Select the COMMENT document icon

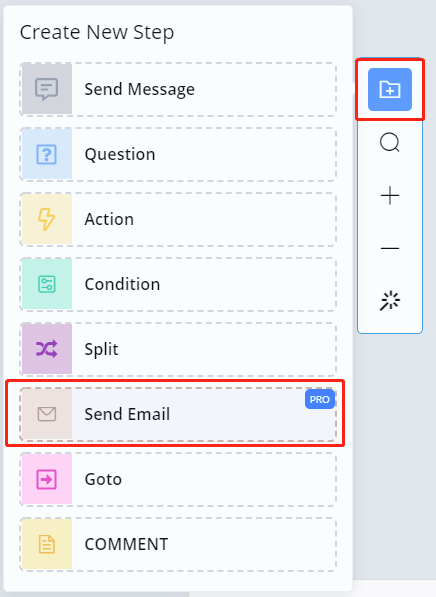(x=46, y=544)
